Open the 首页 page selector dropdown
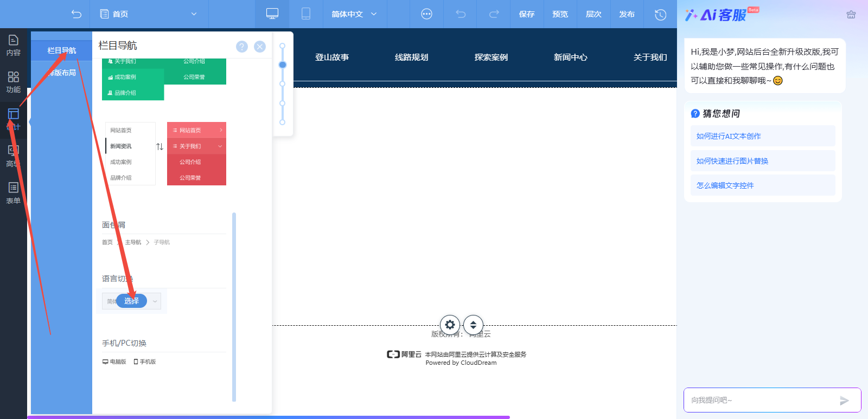This screenshot has width=868, height=419. coord(149,14)
